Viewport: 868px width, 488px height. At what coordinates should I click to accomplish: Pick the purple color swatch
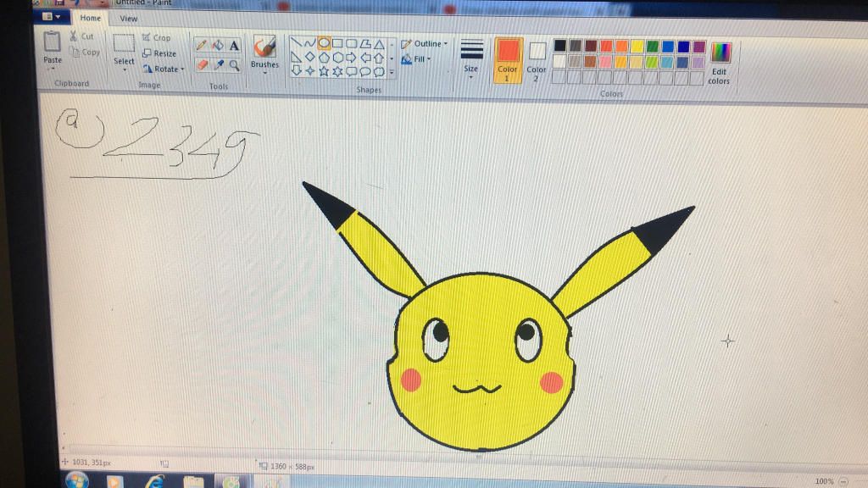[699, 47]
